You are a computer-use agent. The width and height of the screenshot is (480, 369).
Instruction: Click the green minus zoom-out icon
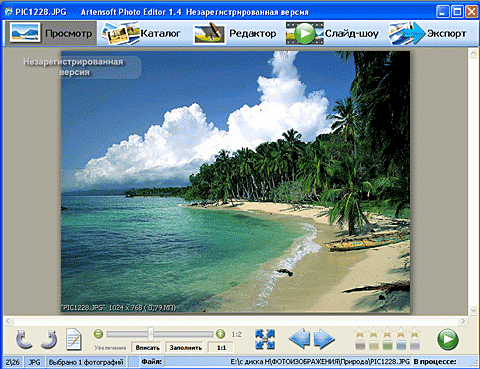(x=98, y=334)
